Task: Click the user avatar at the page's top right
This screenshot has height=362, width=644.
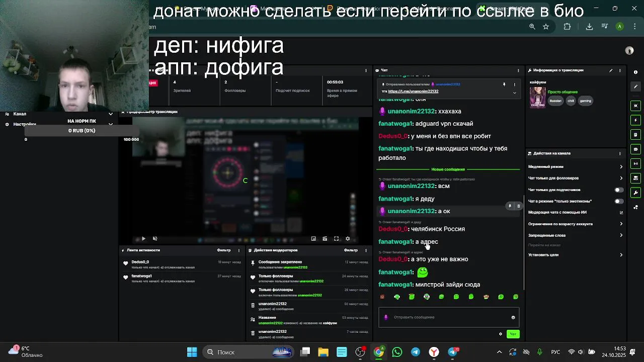Action: [x=629, y=50]
